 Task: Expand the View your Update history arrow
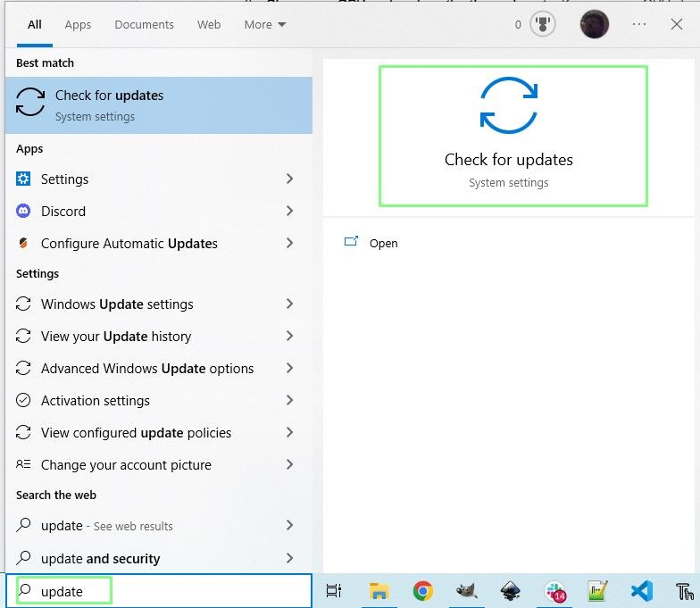[x=289, y=336]
